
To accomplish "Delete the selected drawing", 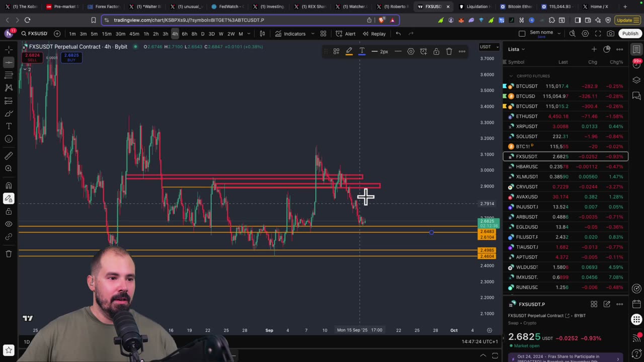I will 449,51.
